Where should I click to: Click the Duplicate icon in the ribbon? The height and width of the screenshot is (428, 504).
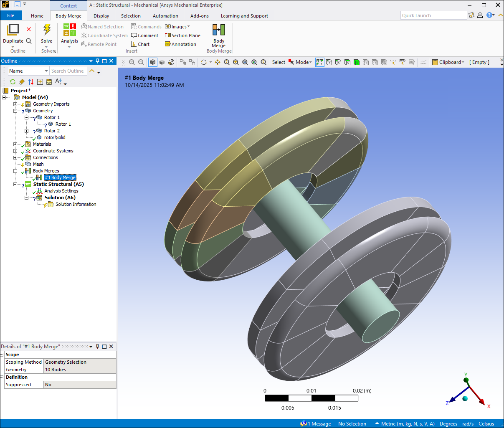click(13, 30)
